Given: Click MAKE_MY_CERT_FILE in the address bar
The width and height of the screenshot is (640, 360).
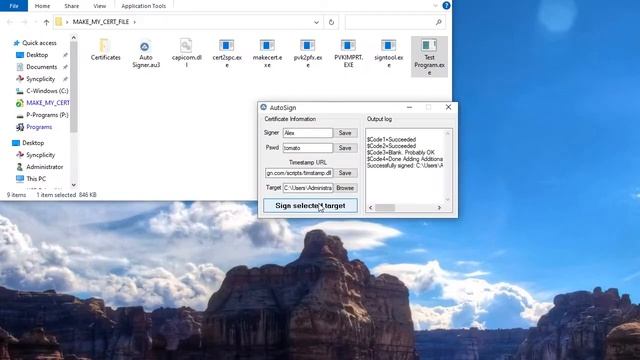Looking at the screenshot, I should tap(101, 22).
